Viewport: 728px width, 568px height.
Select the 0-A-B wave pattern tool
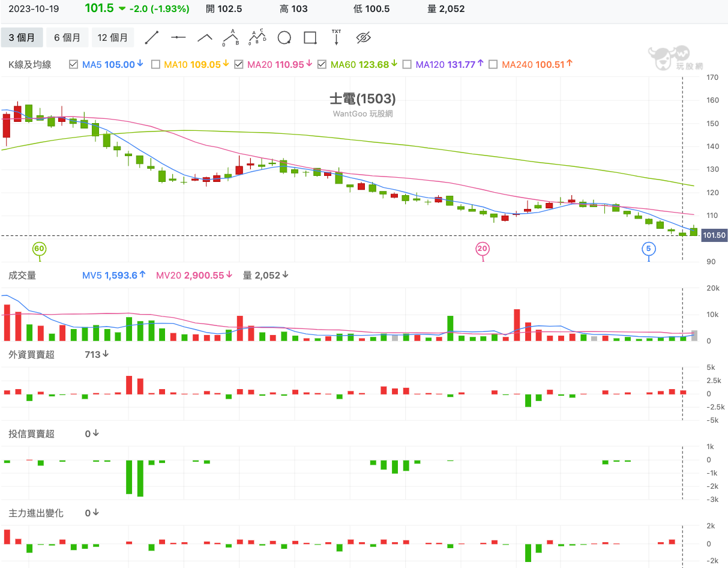231,38
